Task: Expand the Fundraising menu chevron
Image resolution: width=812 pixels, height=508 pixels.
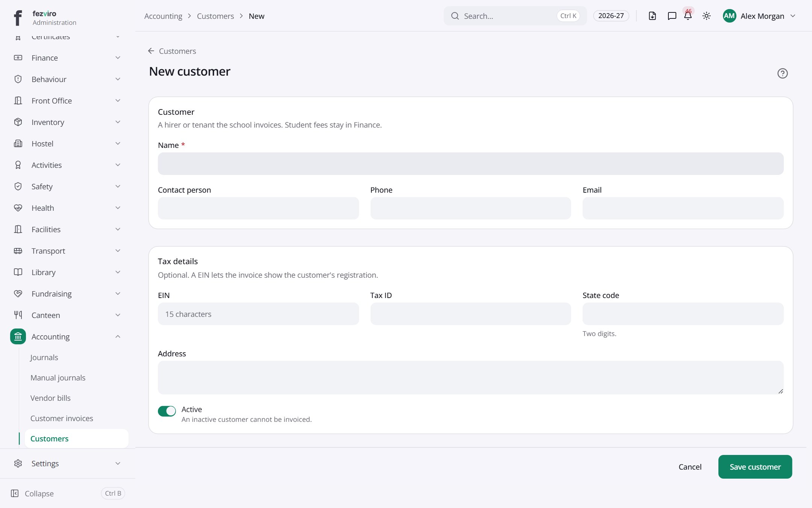Action: click(118, 294)
